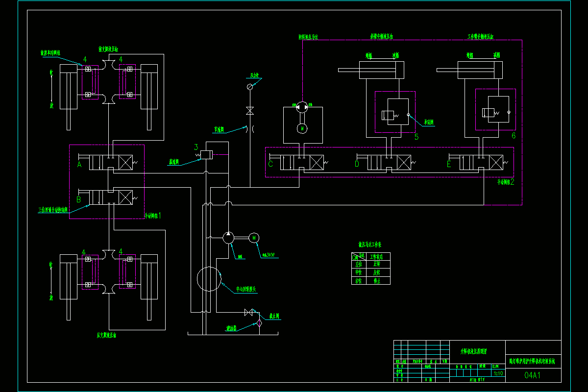Select front-right hydraulic lock magenta block
Image resolution: width=588 pixels, height=392 pixels.
point(127,82)
